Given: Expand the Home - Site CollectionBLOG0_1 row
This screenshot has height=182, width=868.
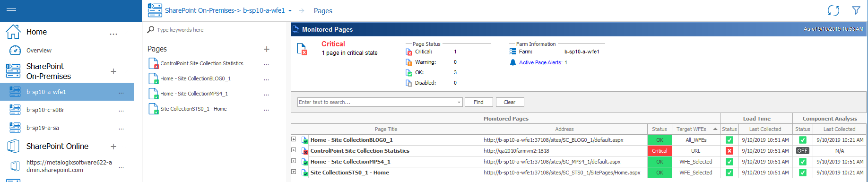Looking at the screenshot, I should (x=294, y=139).
